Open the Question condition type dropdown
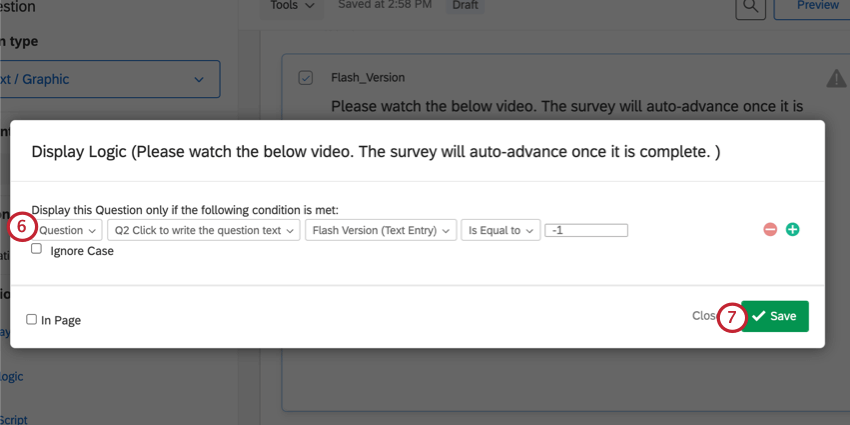 tap(68, 230)
